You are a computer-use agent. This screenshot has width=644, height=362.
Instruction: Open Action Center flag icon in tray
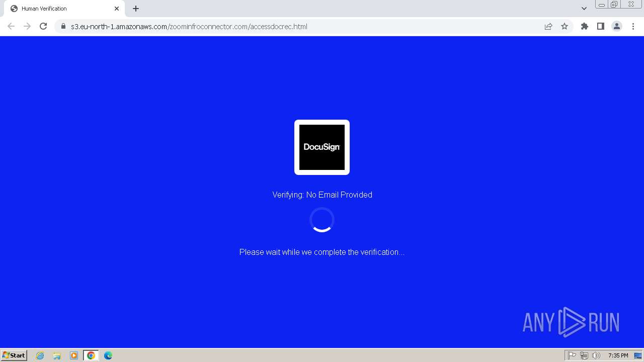point(572,355)
